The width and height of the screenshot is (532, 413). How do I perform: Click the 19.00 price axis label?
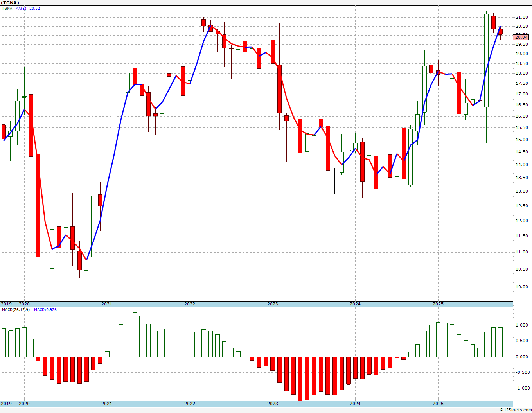click(x=521, y=54)
